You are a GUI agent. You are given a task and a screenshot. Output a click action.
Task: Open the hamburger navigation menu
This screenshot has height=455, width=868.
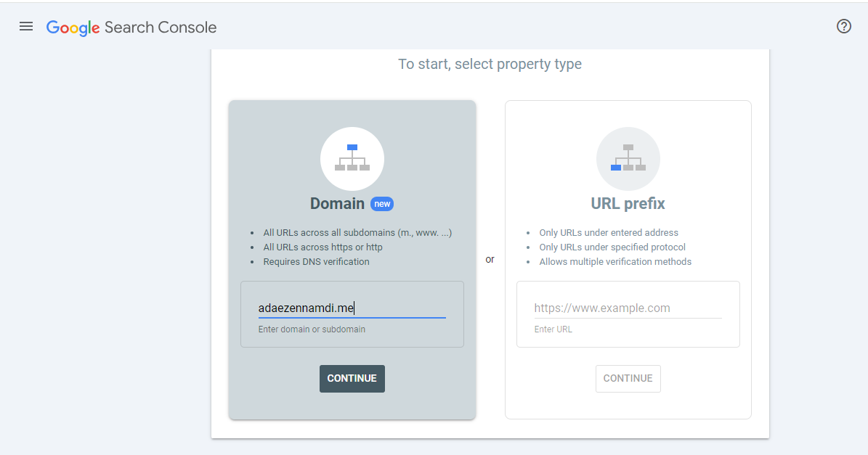pyautogui.click(x=26, y=27)
